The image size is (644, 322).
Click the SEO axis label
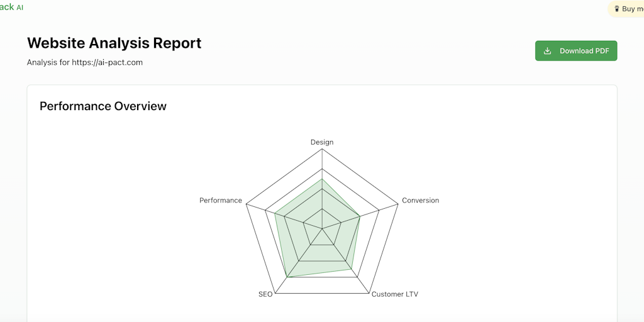click(265, 294)
